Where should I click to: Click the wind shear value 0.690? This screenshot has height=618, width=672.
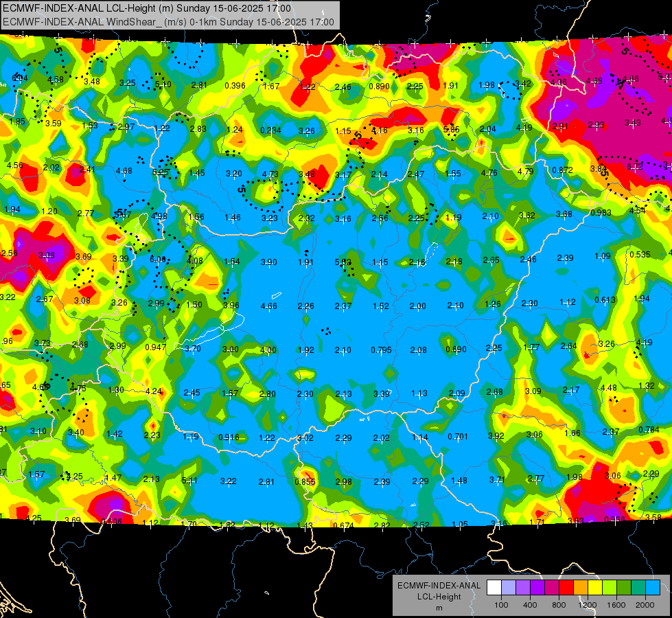(456, 349)
